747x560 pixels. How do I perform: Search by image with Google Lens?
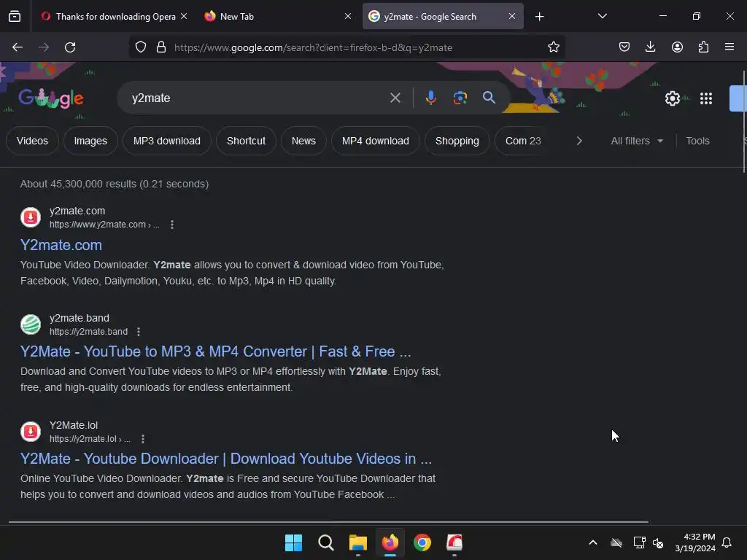[460, 98]
